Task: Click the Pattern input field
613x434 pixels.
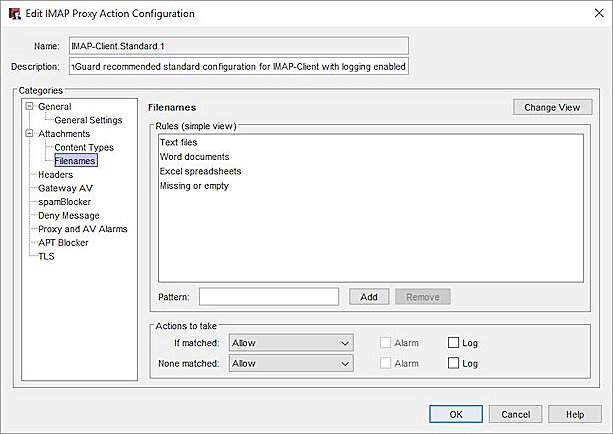Action: click(x=269, y=297)
